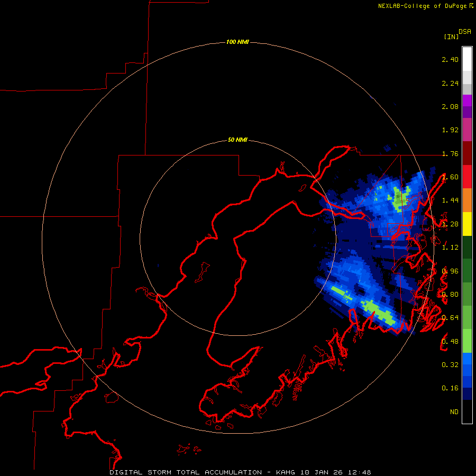Screen dimensions: 476x476
Task: Click the 0.16 legend value
Action: [x=450, y=388]
